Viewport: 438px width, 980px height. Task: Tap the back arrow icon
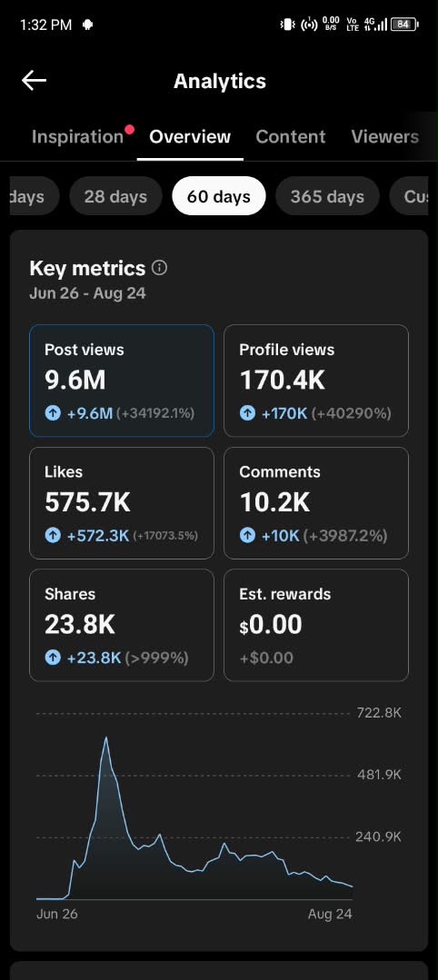tap(34, 81)
